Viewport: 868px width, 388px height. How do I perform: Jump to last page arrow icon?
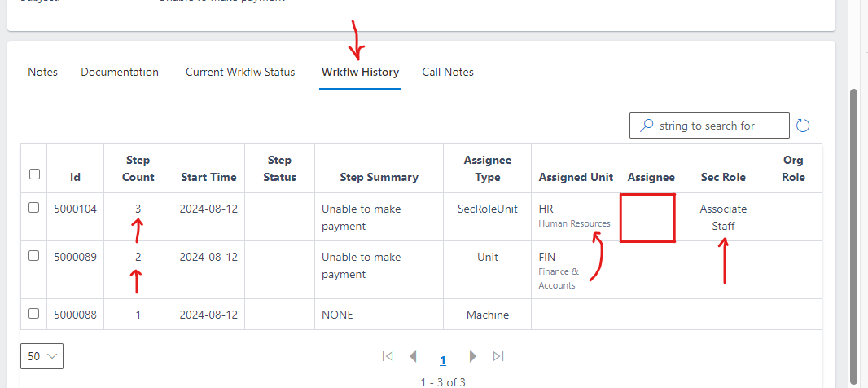pyautogui.click(x=498, y=356)
